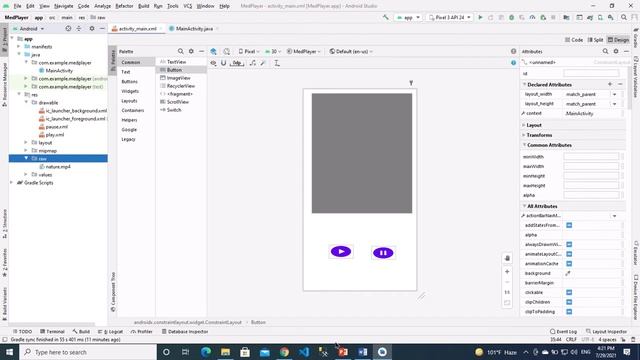Select ImageView in the palette
Viewport: 640px width, 360px height.
pyautogui.click(x=178, y=78)
